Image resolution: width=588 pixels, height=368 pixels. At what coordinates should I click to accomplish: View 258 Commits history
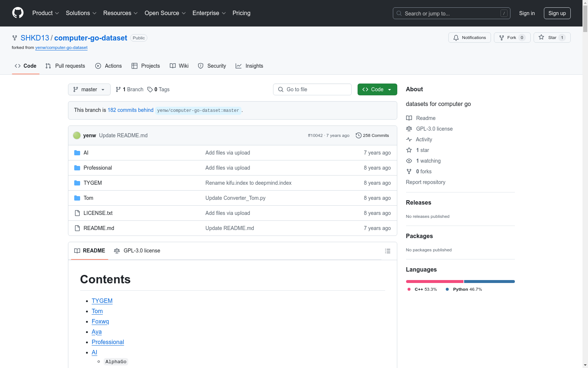tap(372, 135)
